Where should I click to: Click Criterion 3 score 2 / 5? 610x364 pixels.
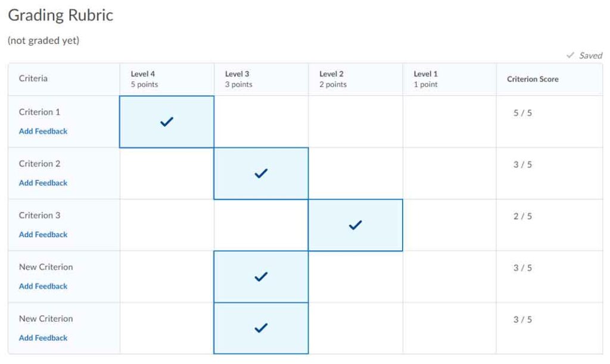coord(522,216)
